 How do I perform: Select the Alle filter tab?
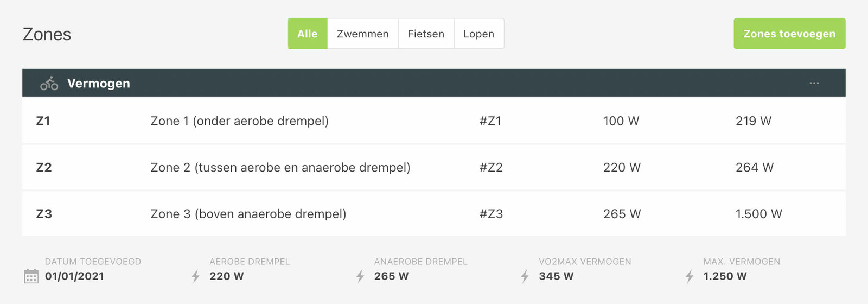308,34
